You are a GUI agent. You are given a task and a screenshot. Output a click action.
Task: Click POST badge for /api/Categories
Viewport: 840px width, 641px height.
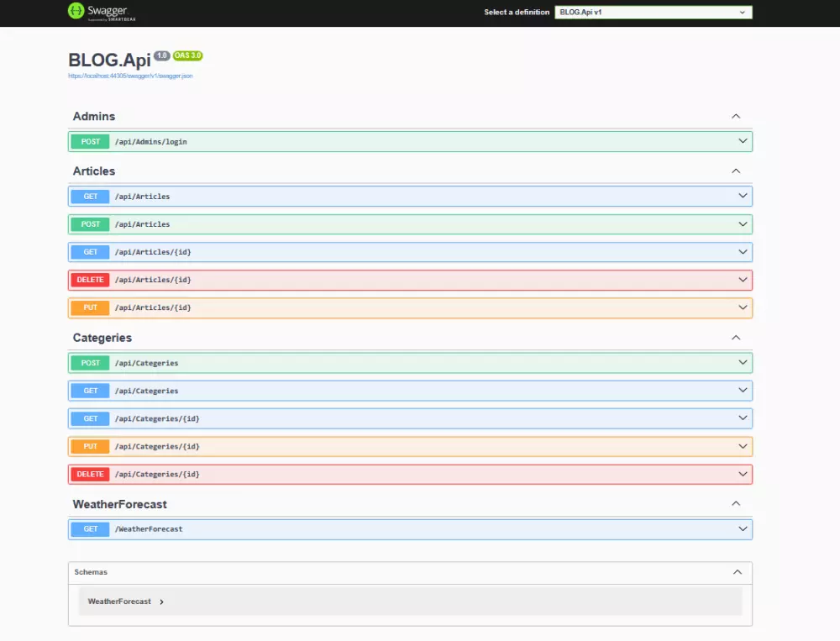(x=91, y=363)
